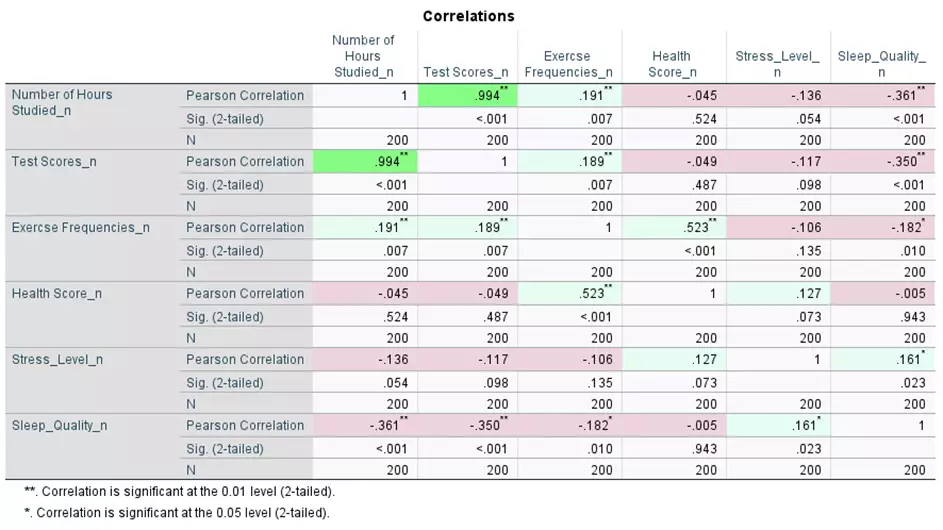
Task: Select the Health Score_n row label
Action: pyautogui.click(x=56, y=293)
